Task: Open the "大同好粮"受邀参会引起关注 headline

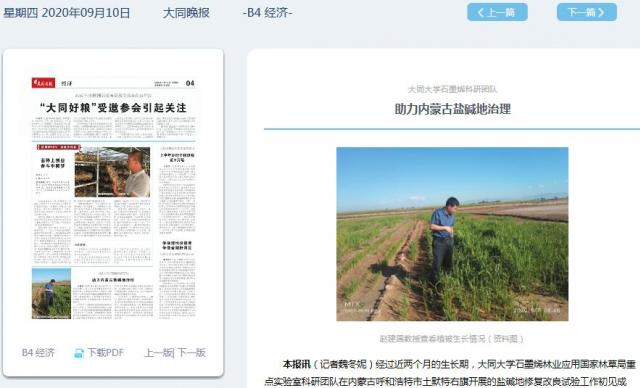Action: pos(113,108)
